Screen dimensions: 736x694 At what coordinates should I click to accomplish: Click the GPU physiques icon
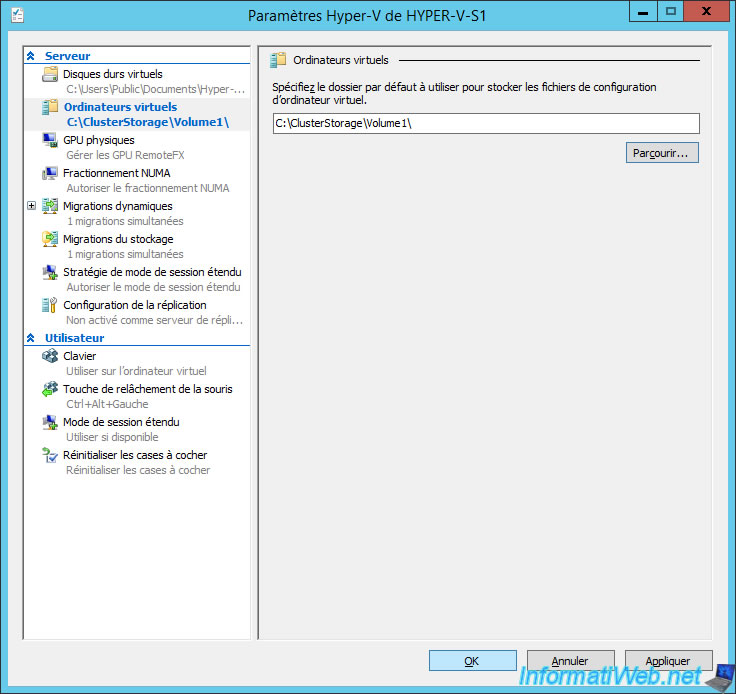[50, 141]
